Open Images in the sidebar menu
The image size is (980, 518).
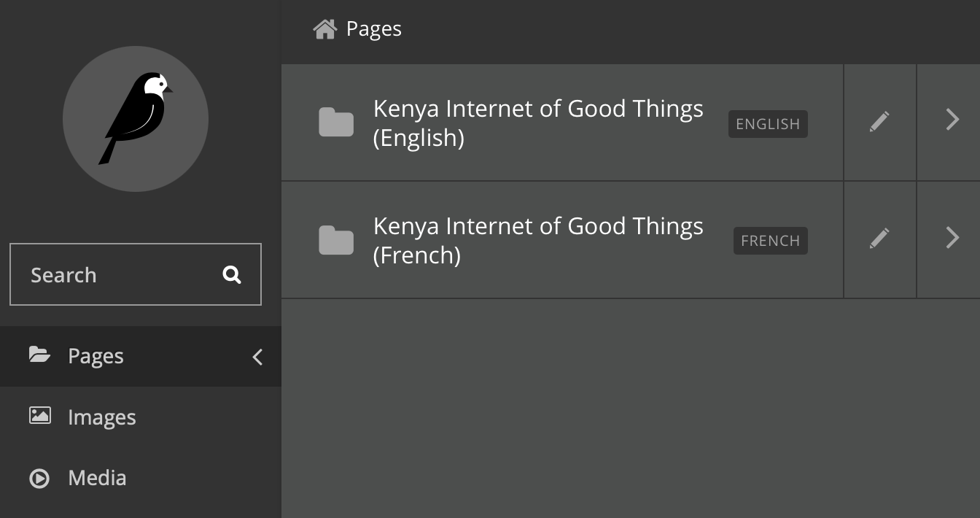tap(141, 417)
